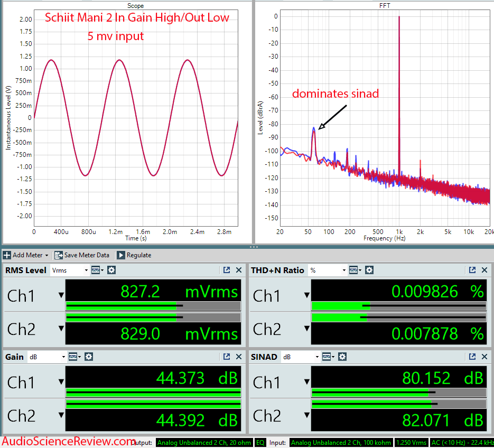494x448 pixels.
Task: Open the RMS Level unit dropdown (Vrms)
Action: click(x=70, y=270)
